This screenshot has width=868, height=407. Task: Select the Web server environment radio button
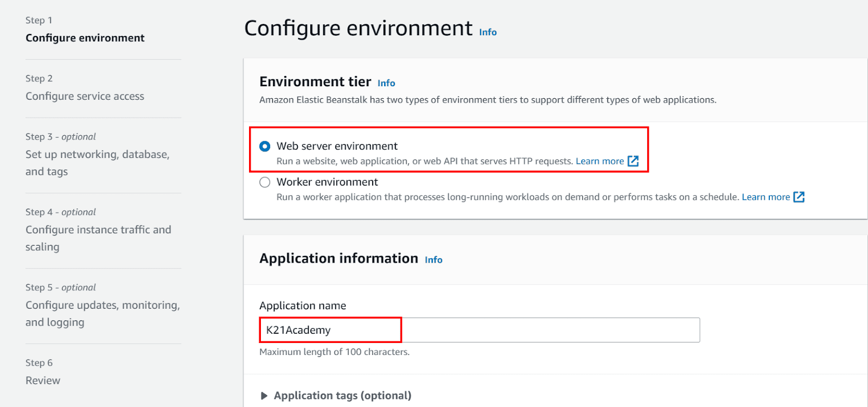265,147
